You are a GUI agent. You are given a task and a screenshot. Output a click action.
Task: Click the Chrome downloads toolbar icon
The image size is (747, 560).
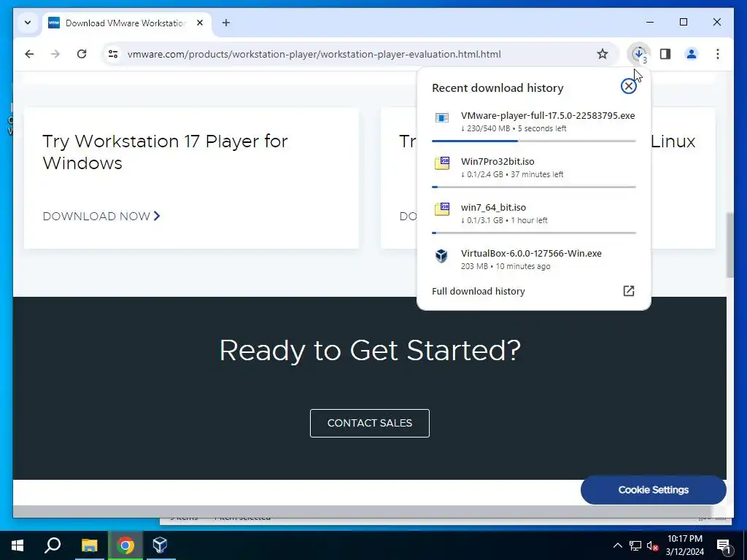639,54
